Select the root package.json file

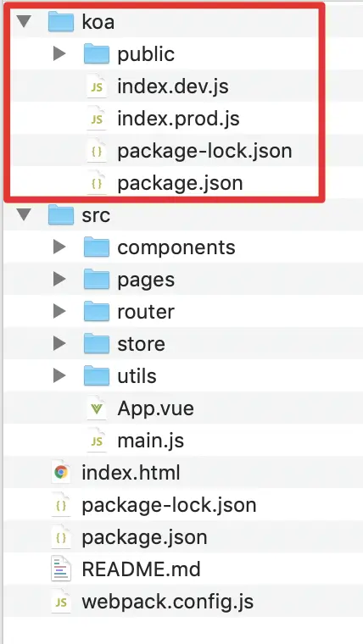pyautogui.click(x=144, y=537)
